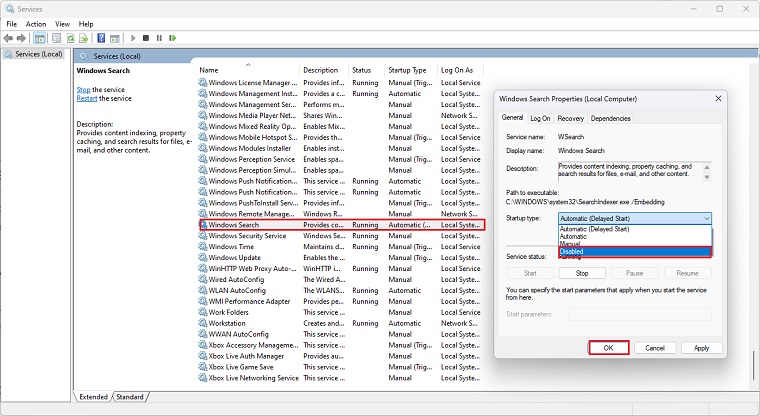Click the Wired AutoConfig service gear icon

click(203, 279)
